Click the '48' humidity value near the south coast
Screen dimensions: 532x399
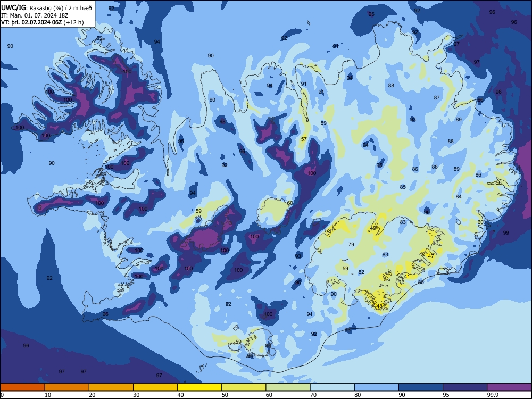(x=380, y=306)
